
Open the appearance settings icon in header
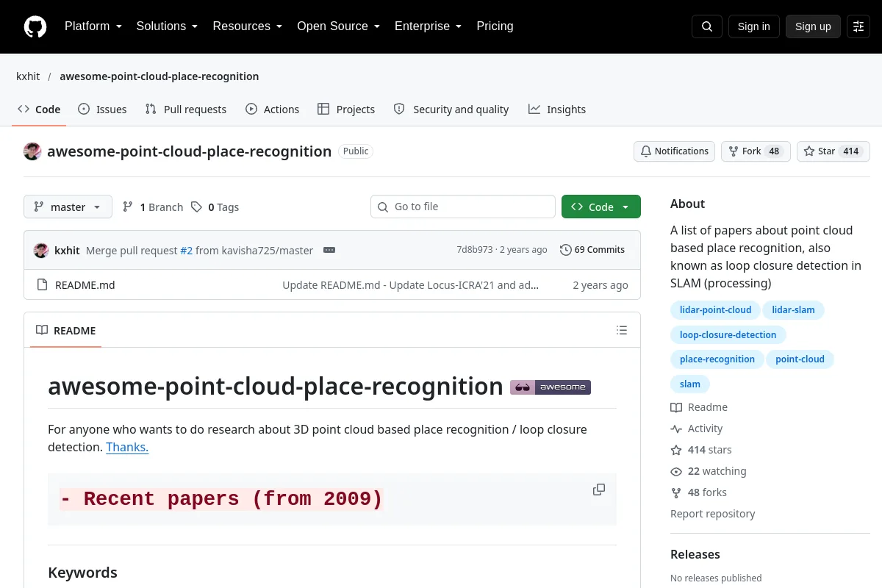858,26
